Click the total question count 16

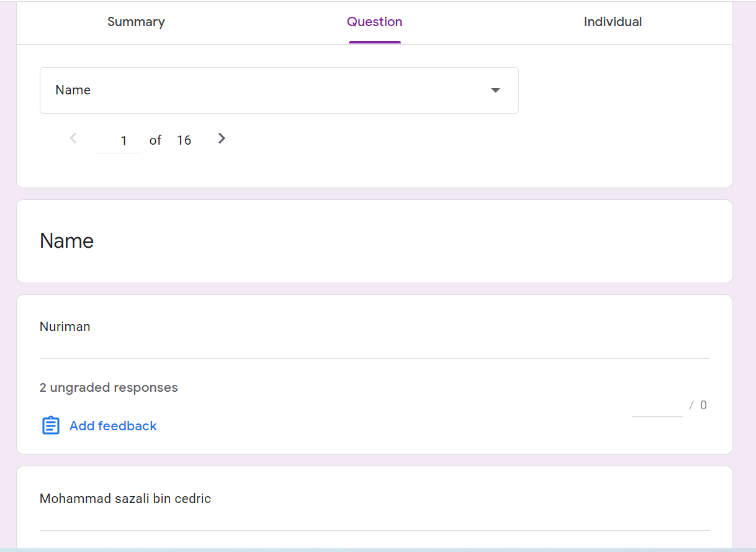(x=184, y=140)
